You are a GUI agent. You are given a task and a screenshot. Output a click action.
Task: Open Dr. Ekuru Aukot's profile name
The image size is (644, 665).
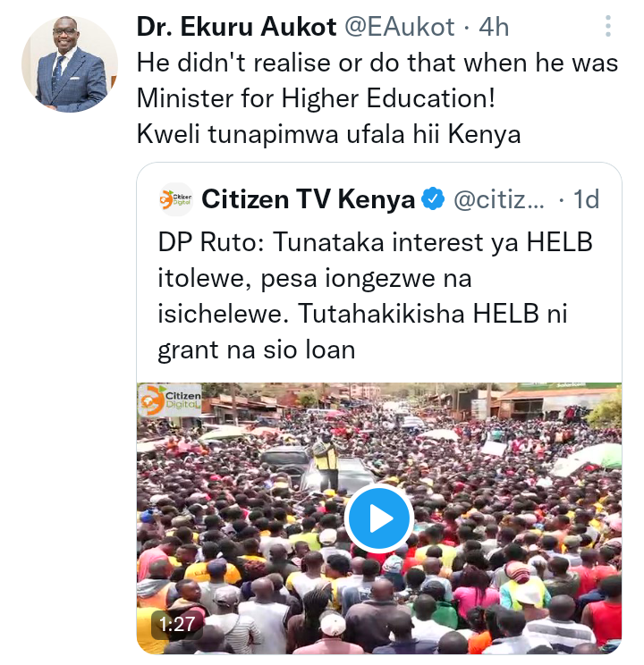(x=237, y=27)
